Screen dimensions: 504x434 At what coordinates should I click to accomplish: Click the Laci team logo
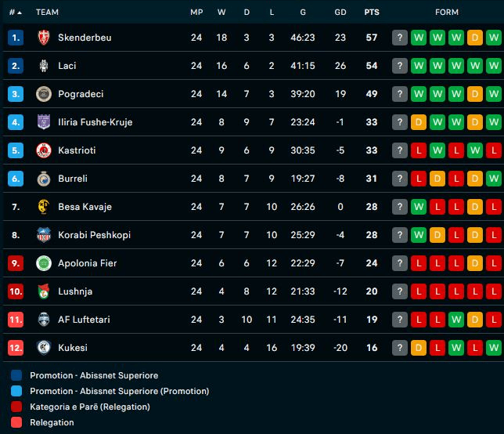pos(44,66)
